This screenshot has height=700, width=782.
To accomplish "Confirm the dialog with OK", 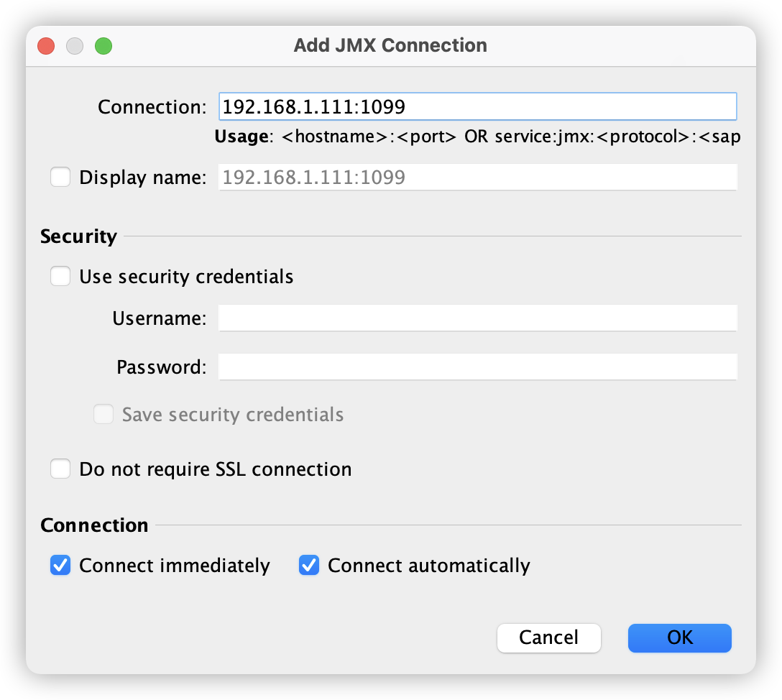I will pos(679,637).
